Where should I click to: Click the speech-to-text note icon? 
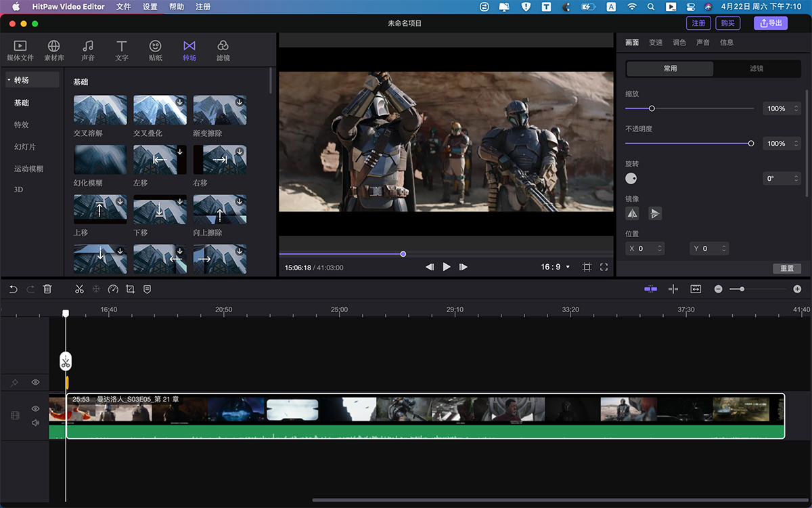pos(147,289)
